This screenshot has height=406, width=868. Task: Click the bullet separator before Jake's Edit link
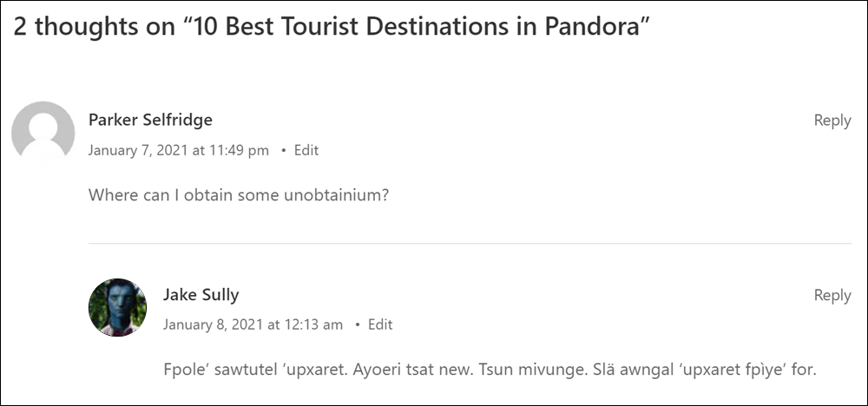358,324
